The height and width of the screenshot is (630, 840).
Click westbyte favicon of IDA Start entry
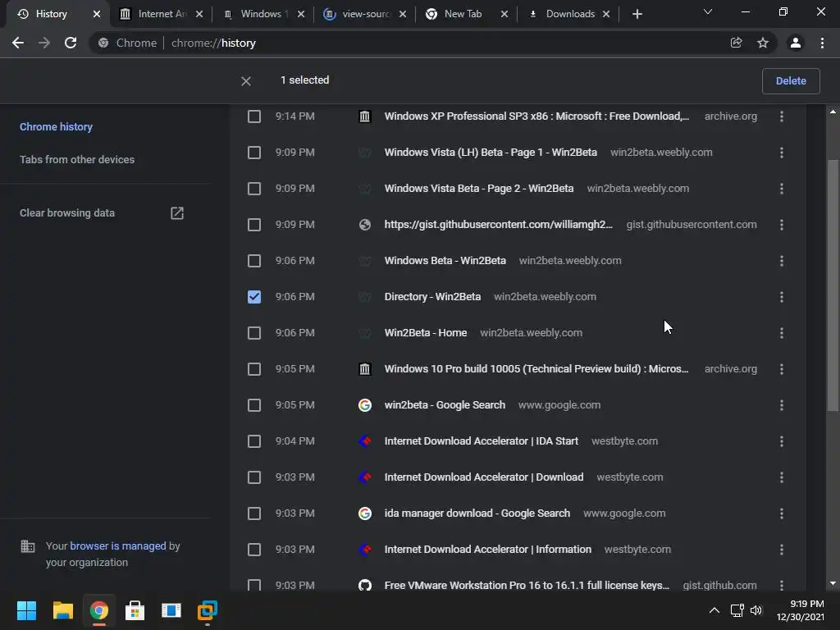tap(365, 441)
